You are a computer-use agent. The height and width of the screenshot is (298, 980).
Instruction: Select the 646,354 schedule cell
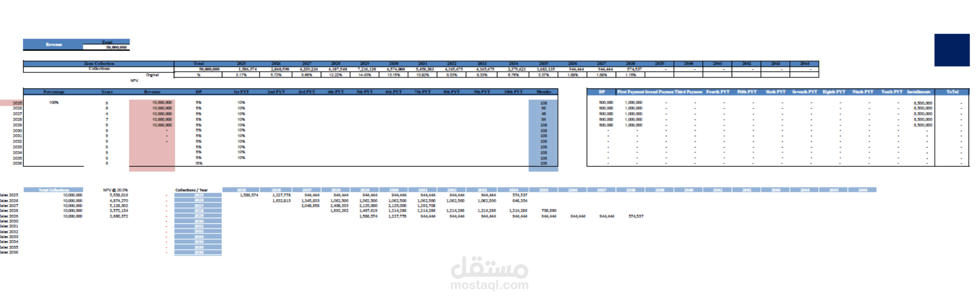pos(519,201)
